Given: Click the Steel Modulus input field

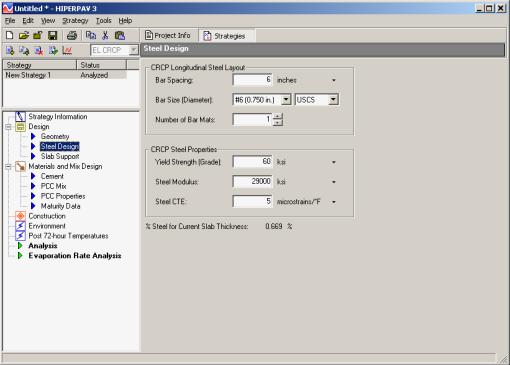Looking at the screenshot, I should 252,182.
